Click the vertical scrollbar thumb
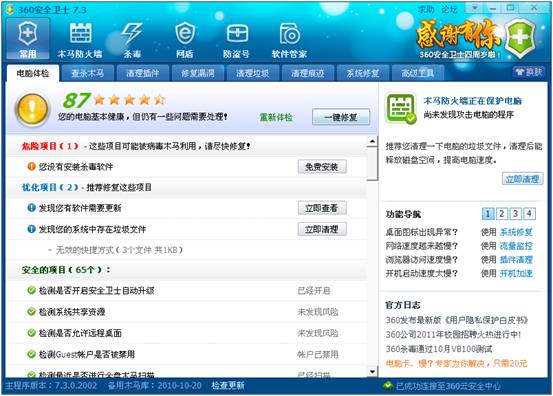Viewport: 553px width, 396px height. point(372,164)
